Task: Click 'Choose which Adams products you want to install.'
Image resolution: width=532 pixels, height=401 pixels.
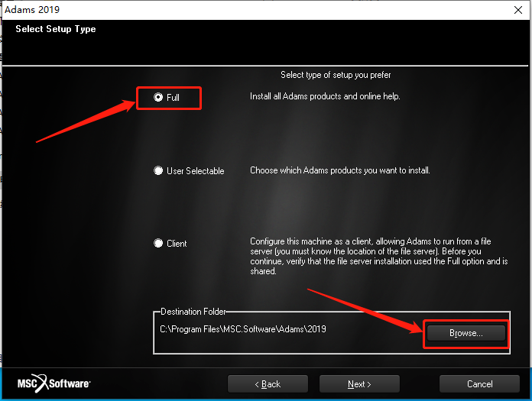Action: [x=340, y=170]
